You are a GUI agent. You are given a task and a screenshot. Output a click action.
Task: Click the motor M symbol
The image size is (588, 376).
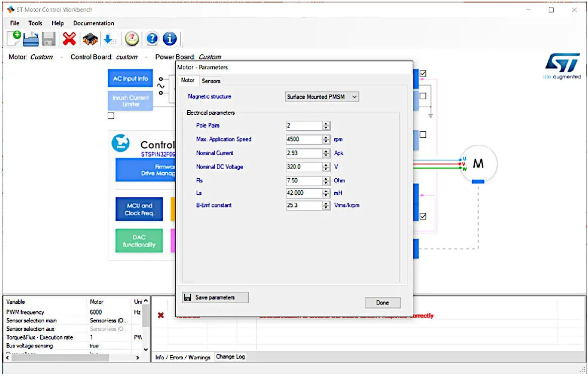tap(478, 164)
